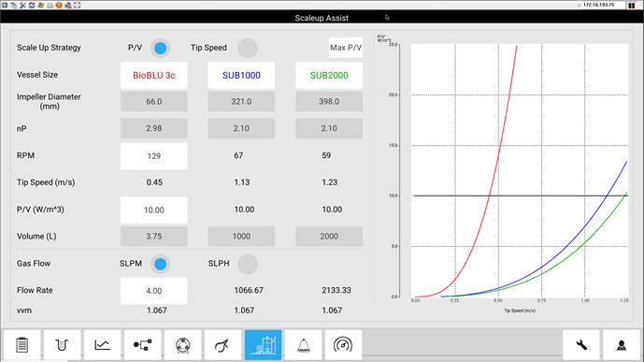
Task: Click the monitors with red badge icon
Action: 68,6
